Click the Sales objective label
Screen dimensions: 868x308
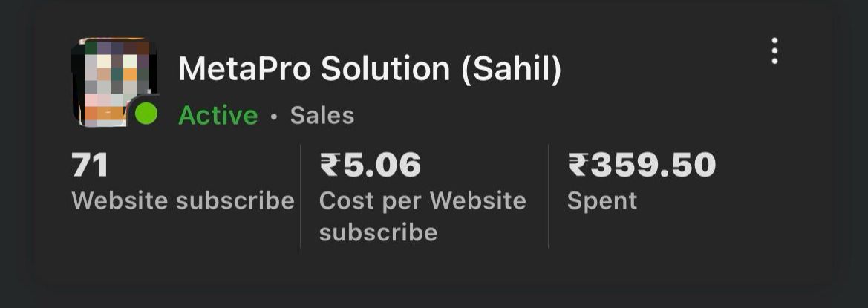pyautogui.click(x=322, y=116)
